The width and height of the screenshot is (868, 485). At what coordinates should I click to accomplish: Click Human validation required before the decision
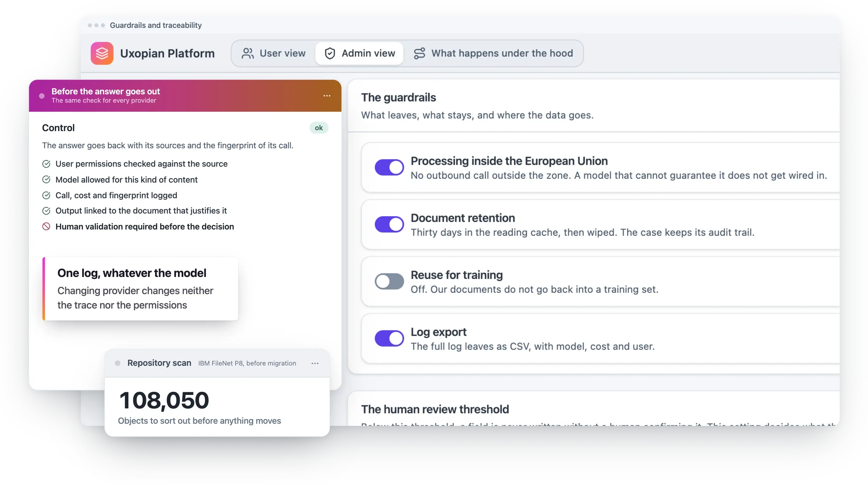pyautogui.click(x=145, y=226)
